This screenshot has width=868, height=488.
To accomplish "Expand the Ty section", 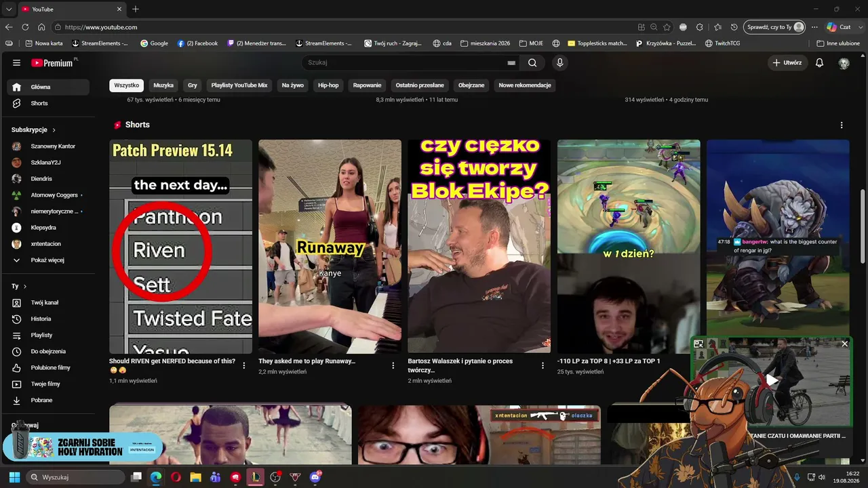I will coord(19,286).
